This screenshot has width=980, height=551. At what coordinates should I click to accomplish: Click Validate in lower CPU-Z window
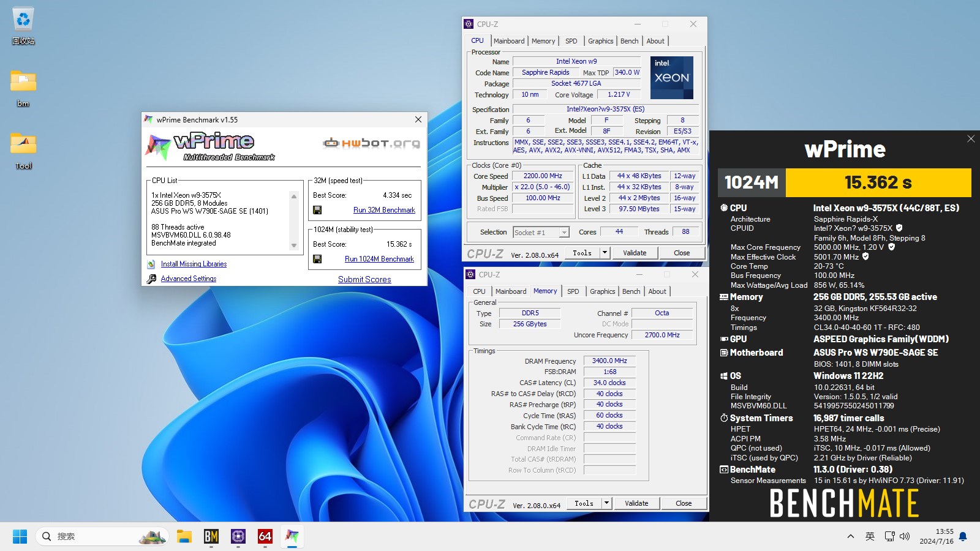tap(636, 503)
